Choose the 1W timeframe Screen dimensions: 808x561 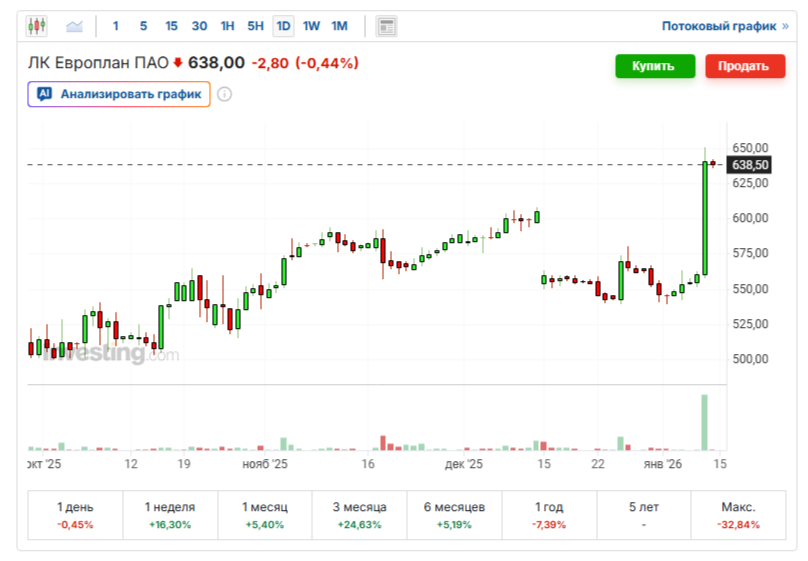pyautogui.click(x=311, y=26)
